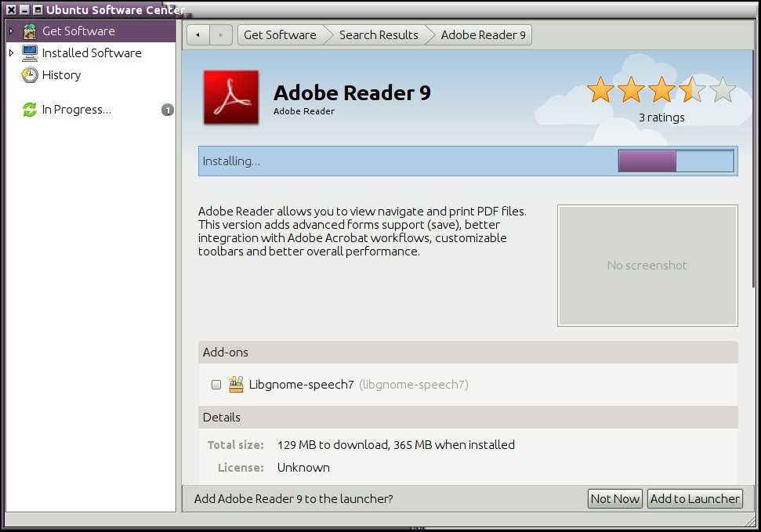Viewport: 761px width, 532px height.
Task: Click the Not Now button
Action: [615, 498]
